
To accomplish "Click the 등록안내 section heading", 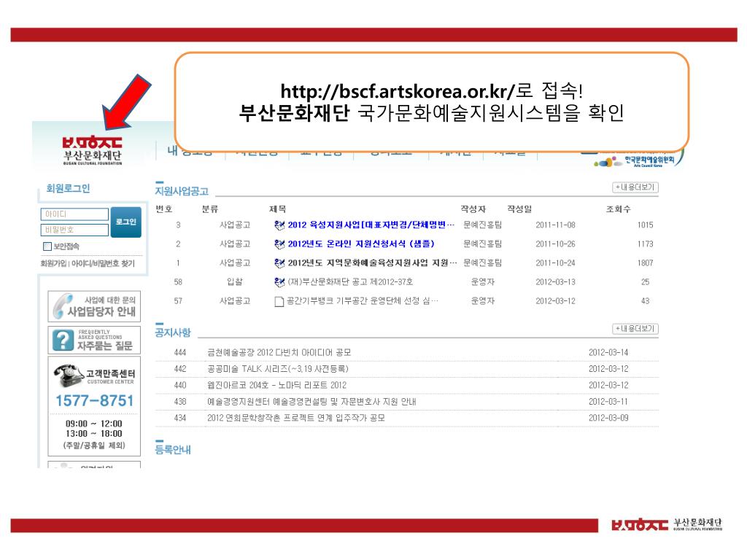I will [172, 449].
